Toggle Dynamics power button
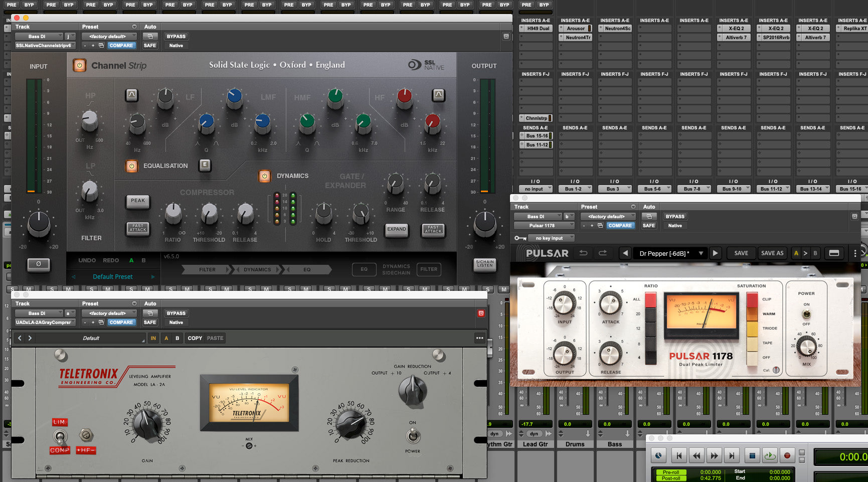 (264, 176)
